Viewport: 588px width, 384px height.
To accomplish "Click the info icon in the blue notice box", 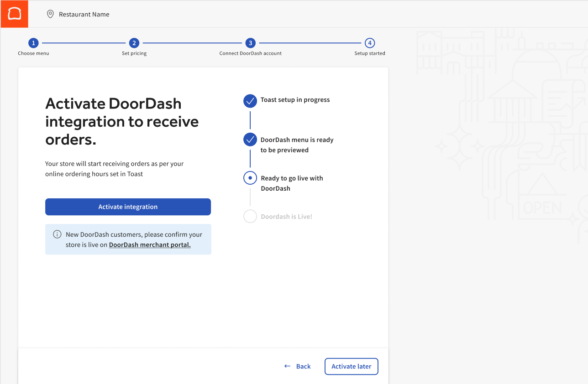I will pos(57,234).
